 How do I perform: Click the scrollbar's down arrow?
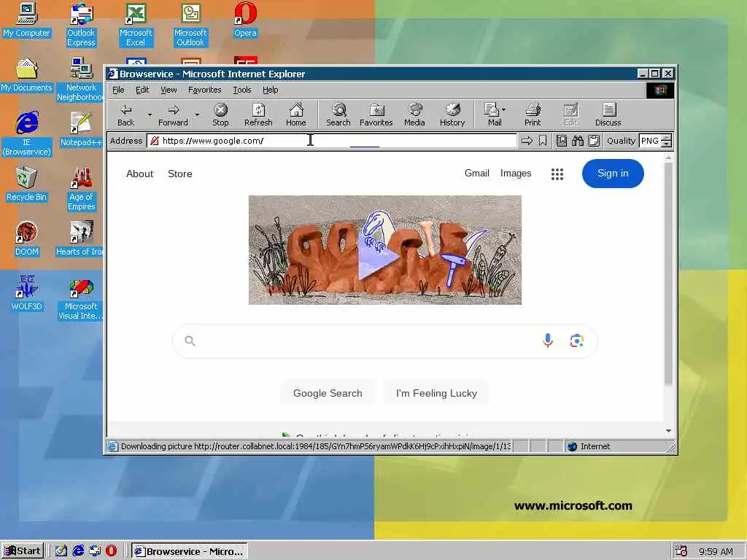click(x=668, y=430)
